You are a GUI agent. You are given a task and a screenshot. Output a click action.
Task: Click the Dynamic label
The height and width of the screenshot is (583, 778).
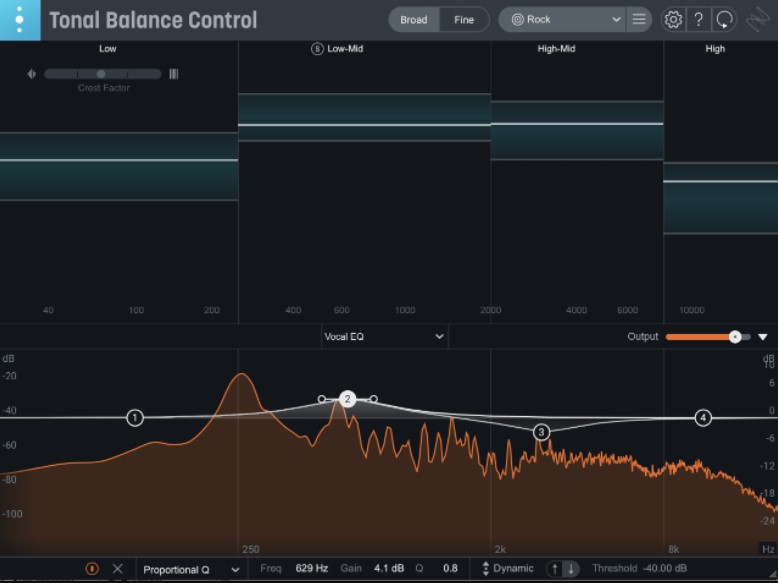[514, 569]
